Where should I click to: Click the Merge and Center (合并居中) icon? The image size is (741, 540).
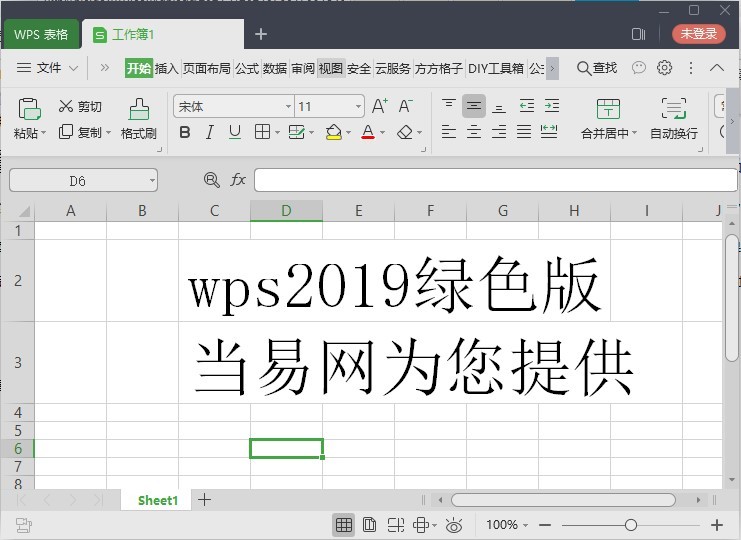pos(607,109)
